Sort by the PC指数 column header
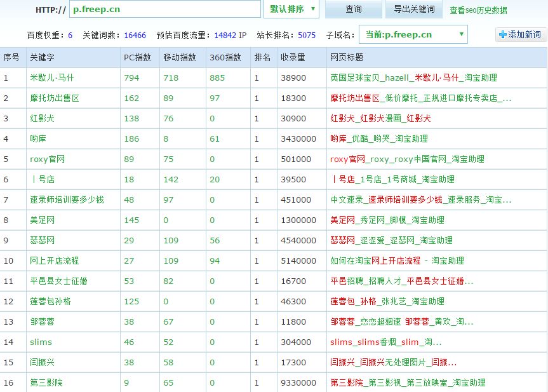Screen dimensions: 548x392 [137, 57]
